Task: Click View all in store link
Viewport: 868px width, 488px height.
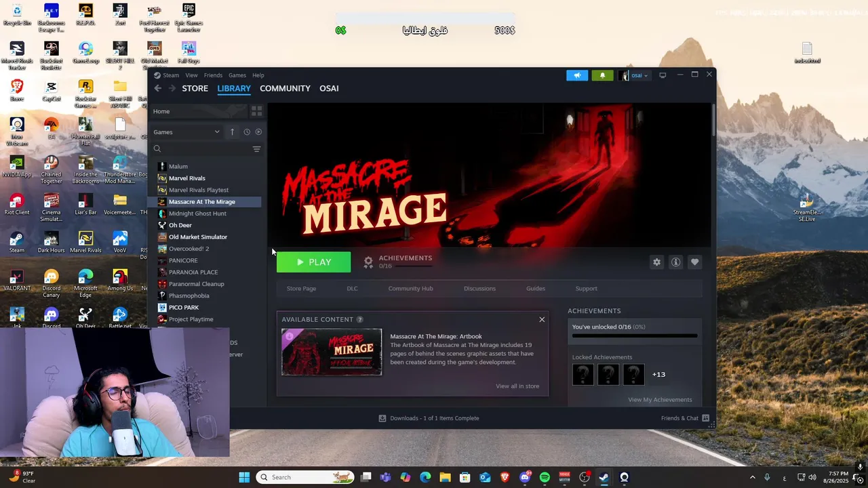Action: (517, 386)
